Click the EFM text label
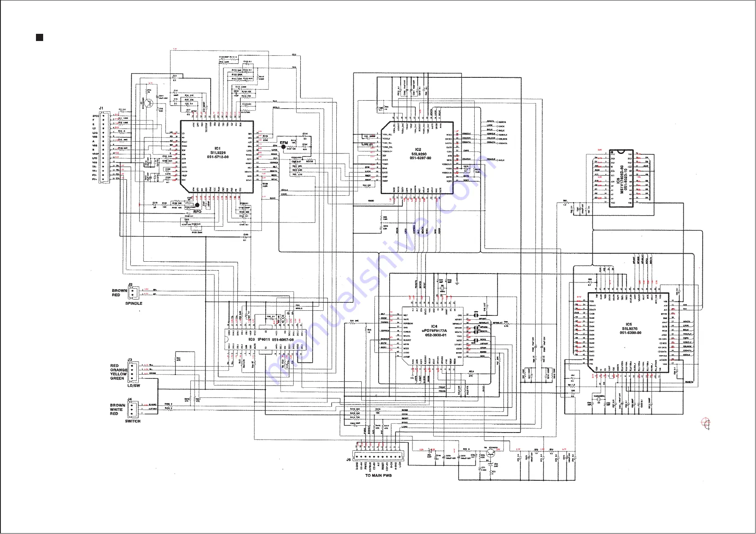This screenshot has height=534, width=756. (x=283, y=142)
